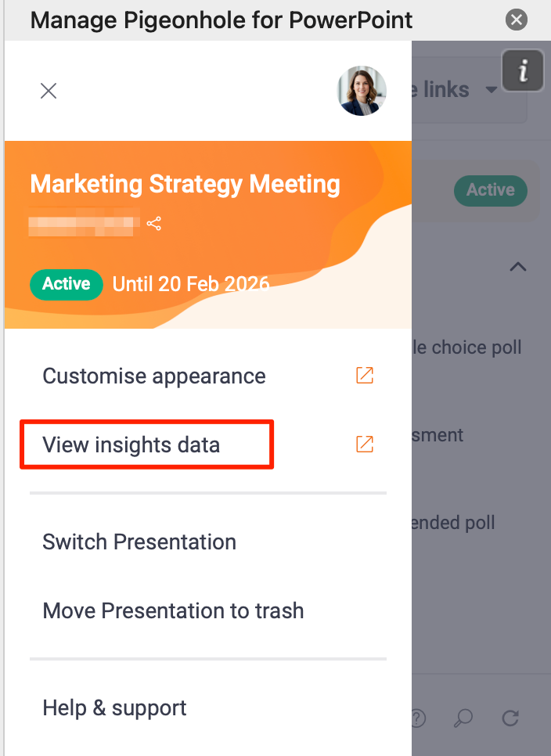Open Help & support
551x756 pixels.
(x=114, y=708)
